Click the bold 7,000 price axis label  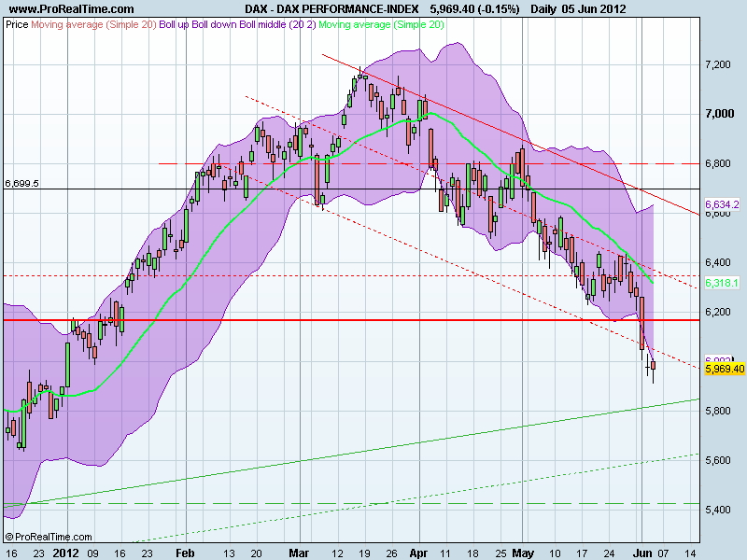click(719, 114)
